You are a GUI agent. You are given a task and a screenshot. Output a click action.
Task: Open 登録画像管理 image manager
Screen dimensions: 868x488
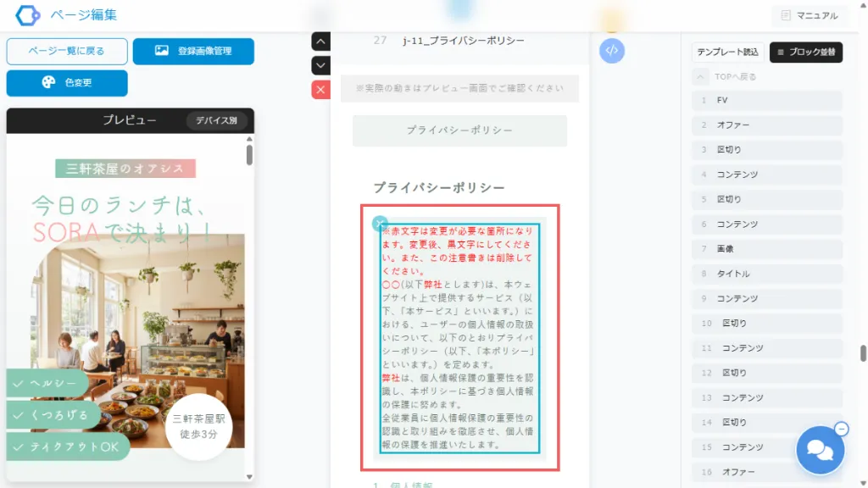click(x=193, y=52)
